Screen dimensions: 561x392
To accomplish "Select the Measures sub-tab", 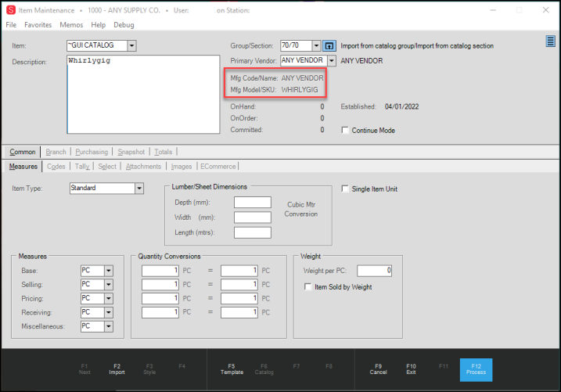I will pos(23,167).
